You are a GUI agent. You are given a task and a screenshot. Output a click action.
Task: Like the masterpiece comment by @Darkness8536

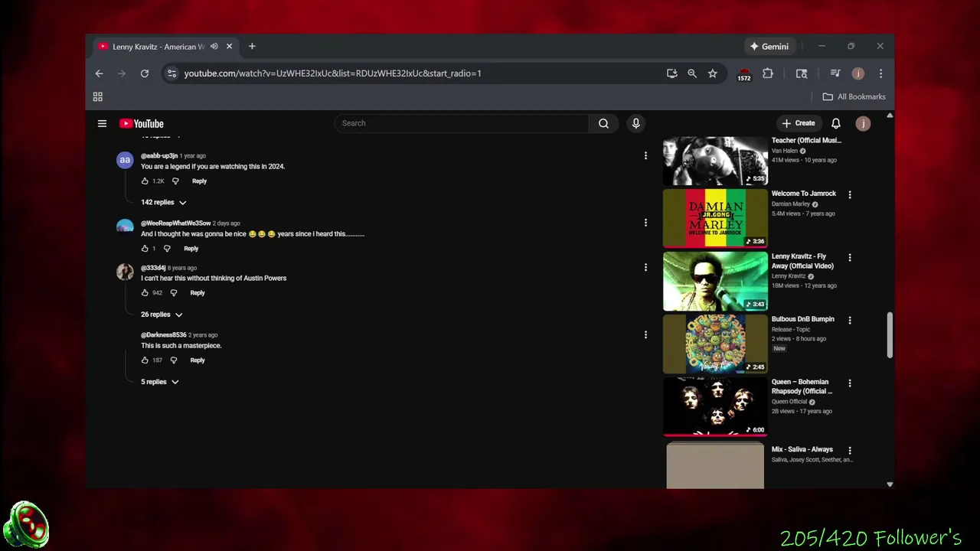145,360
